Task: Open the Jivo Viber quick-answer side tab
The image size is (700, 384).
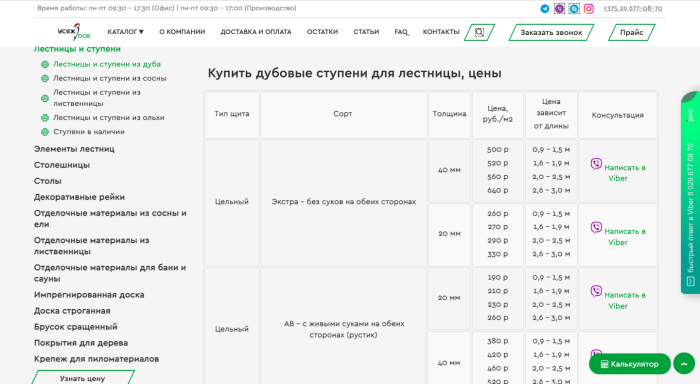Action: (690, 192)
